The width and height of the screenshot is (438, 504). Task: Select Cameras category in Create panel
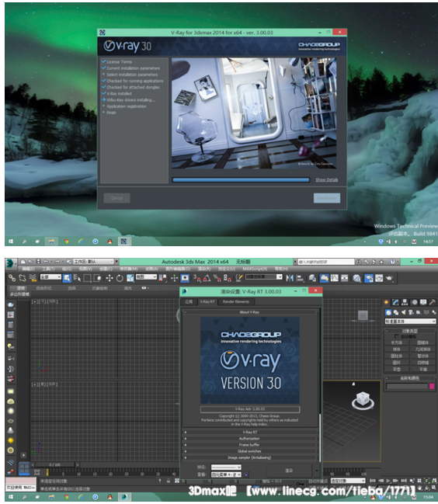(411, 312)
